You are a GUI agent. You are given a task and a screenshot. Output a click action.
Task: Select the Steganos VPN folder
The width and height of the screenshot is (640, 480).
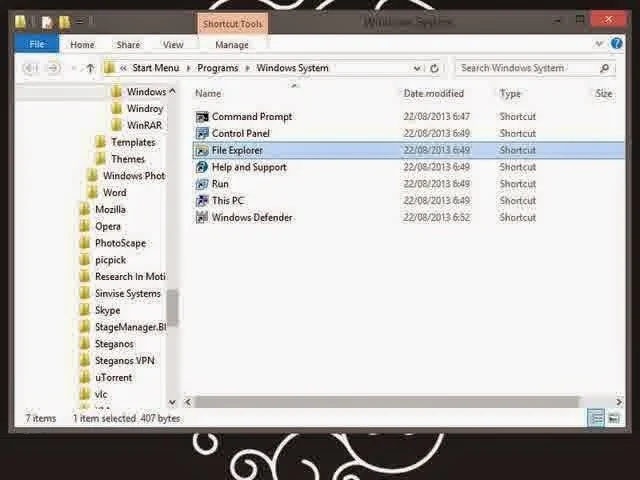pyautogui.click(x=124, y=361)
